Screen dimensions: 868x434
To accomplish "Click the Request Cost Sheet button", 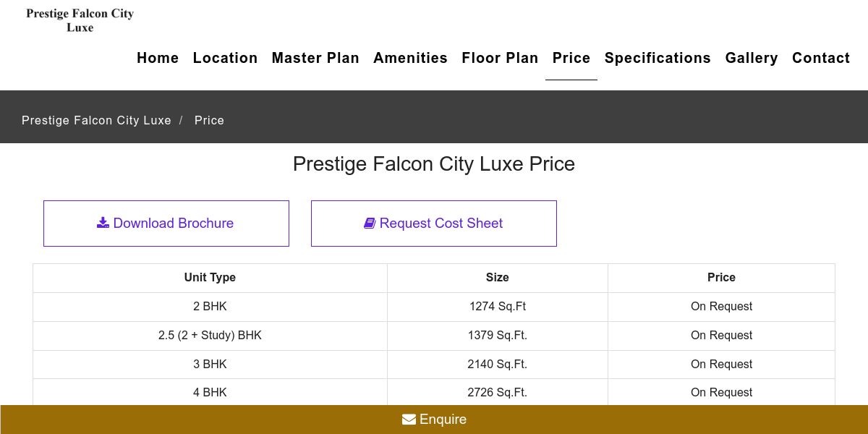I will click(x=434, y=224).
